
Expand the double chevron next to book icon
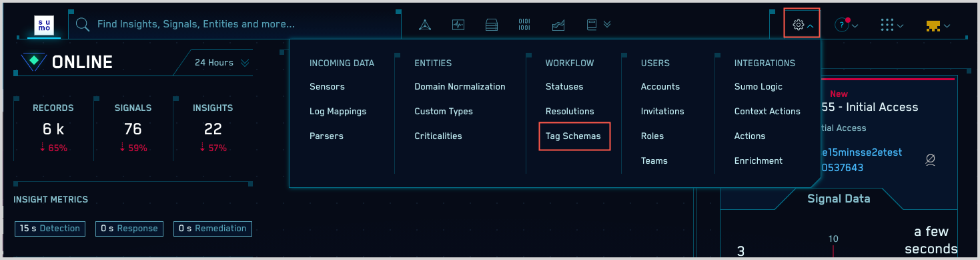[x=607, y=25]
